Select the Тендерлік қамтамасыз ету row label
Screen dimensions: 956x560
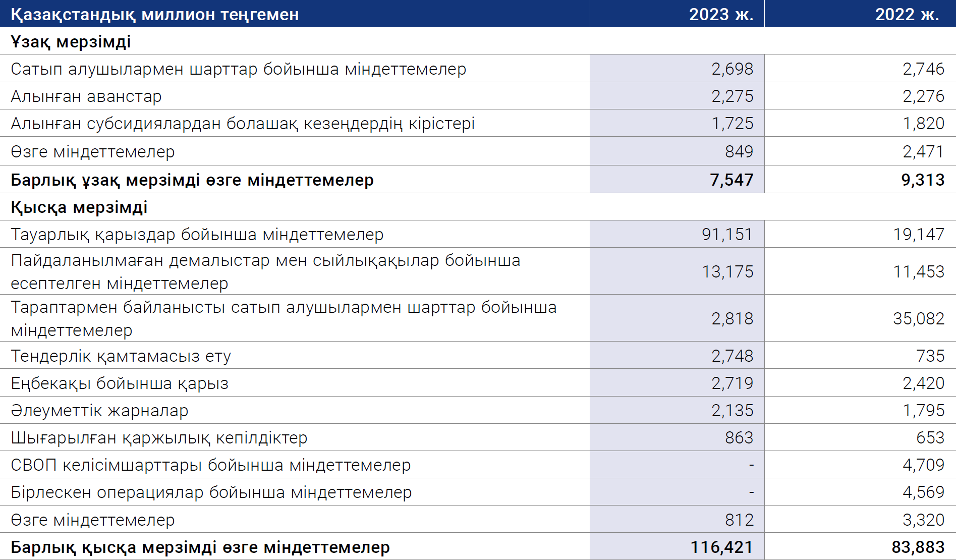click(121, 356)
